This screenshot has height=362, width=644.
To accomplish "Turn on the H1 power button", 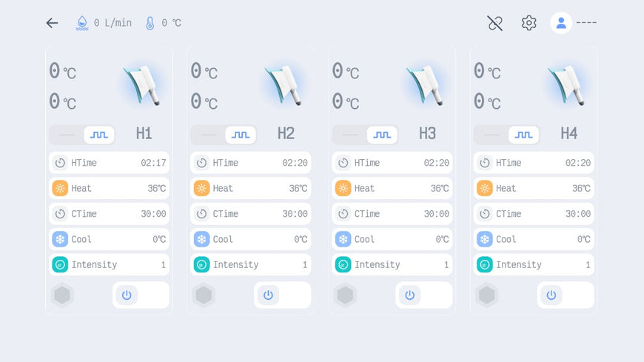I will [x=127, y=295].
